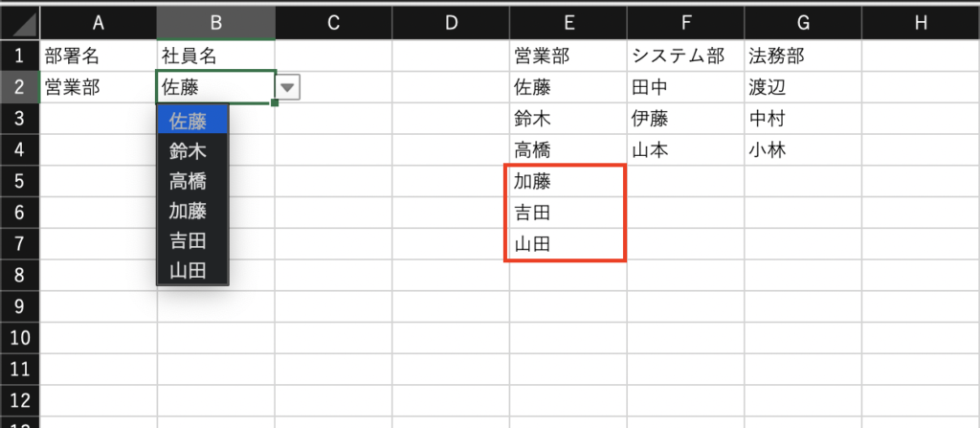Image resolution: width=980 pixels, height=428 pixels.
Task: Select 鈴木 from the dropdown list
Action: point(191,150)
